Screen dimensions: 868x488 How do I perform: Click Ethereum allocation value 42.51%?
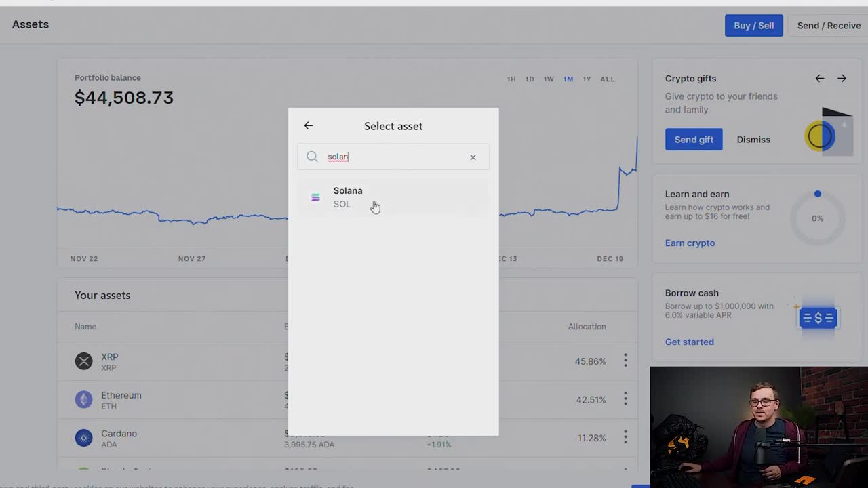tap(591, 400)
